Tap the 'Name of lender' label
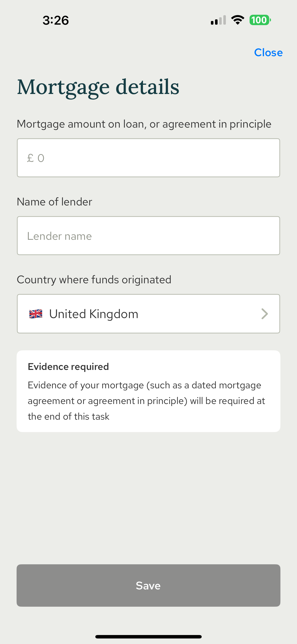Image resolution: width=297 pixels, height=644 pixels. tap(55, 202)
